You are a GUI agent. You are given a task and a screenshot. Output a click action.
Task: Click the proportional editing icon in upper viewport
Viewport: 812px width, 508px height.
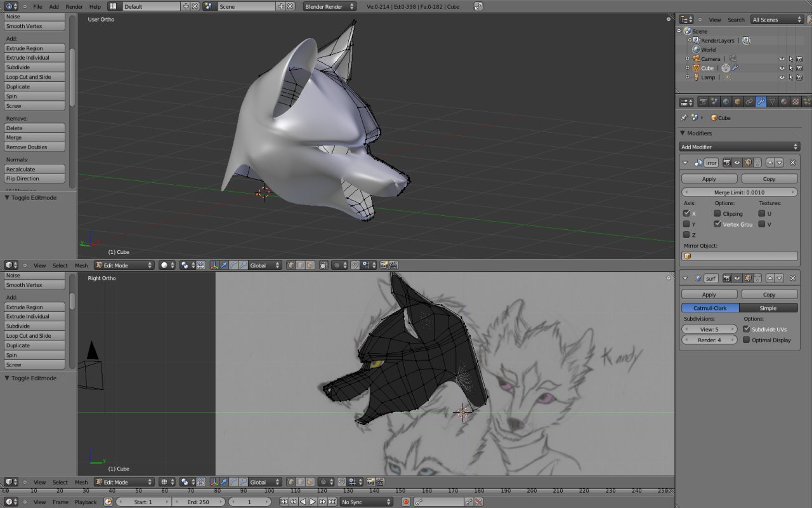(336, 265)
